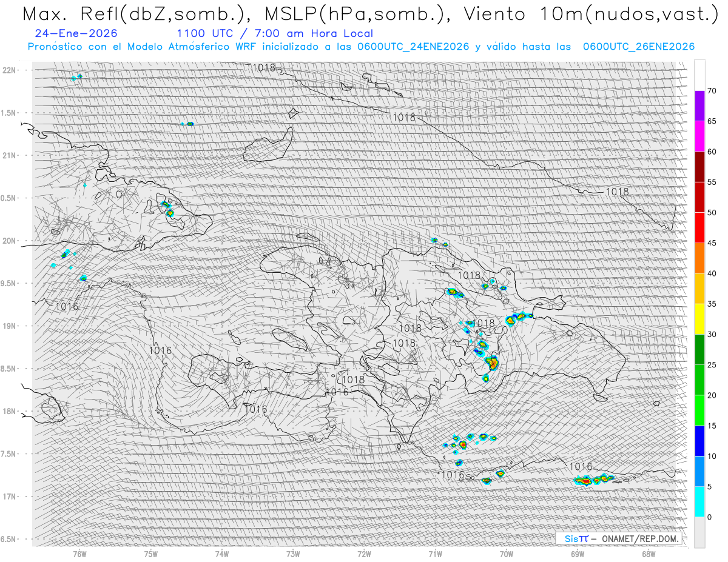Click the dark green 25–30 dBZ legend segment
This screenshot has height=562, width=728.
[699, 349]
